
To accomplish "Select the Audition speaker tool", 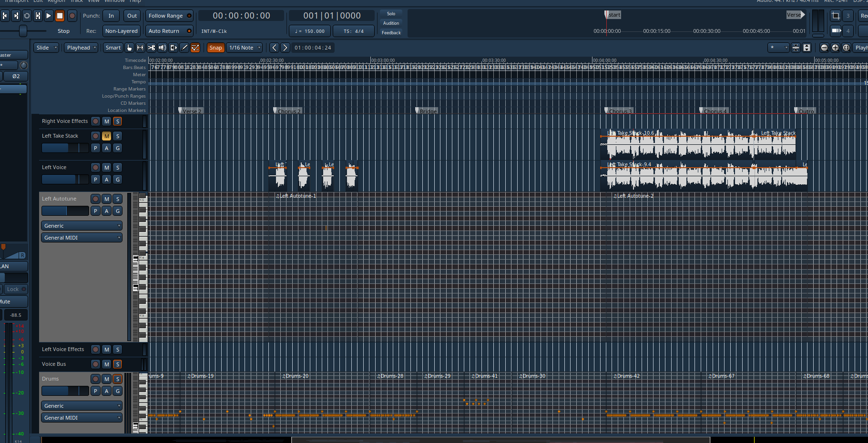I will coord(163,48).
